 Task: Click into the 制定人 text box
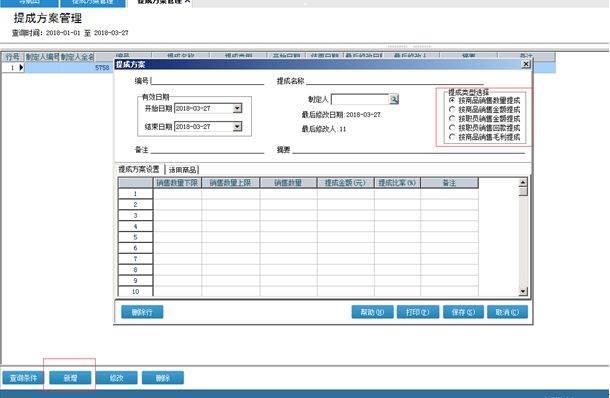(360, 99)
